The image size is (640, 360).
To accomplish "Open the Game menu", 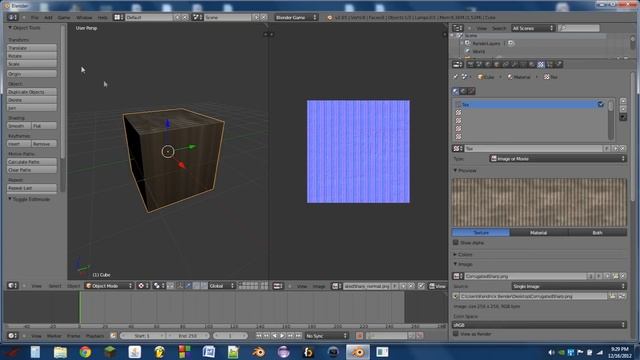I will click(x=64, y=18).
